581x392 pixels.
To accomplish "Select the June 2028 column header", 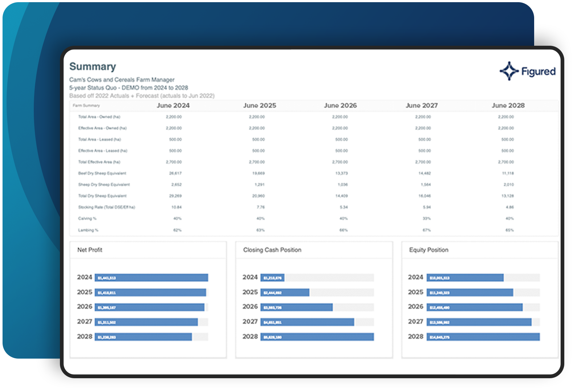I will pyautogui.click(x=508, y=105).
